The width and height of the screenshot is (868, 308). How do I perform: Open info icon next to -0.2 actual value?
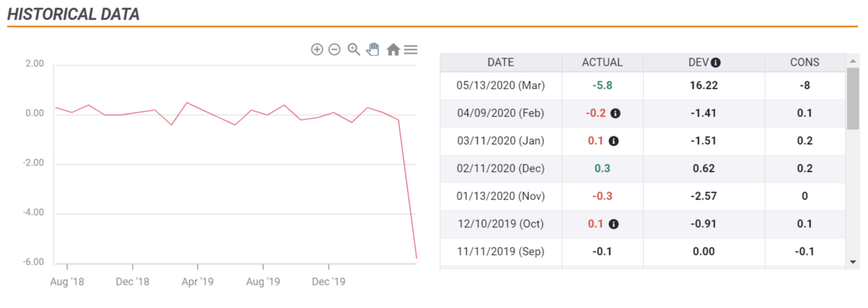[615, 113]
